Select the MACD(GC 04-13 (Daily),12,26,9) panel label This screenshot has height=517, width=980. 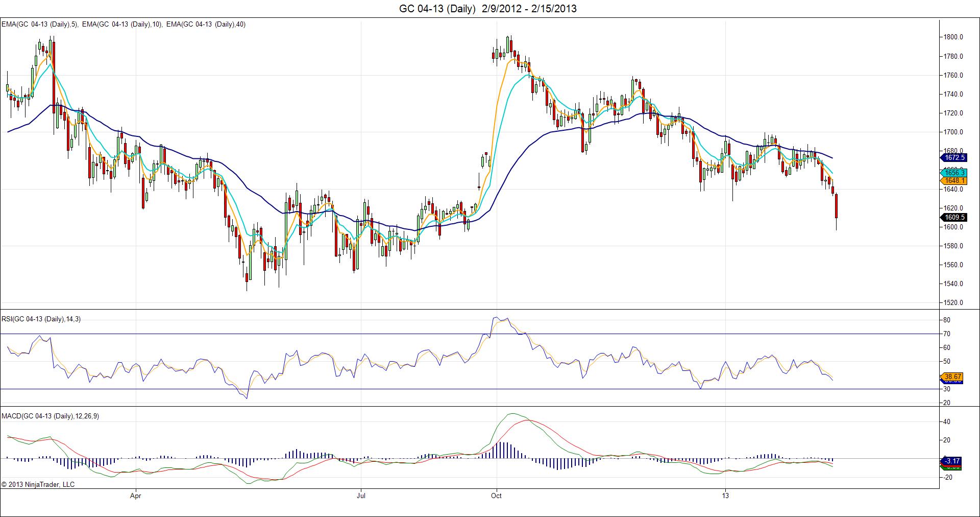pyautogui.click(x=51, y=416)
